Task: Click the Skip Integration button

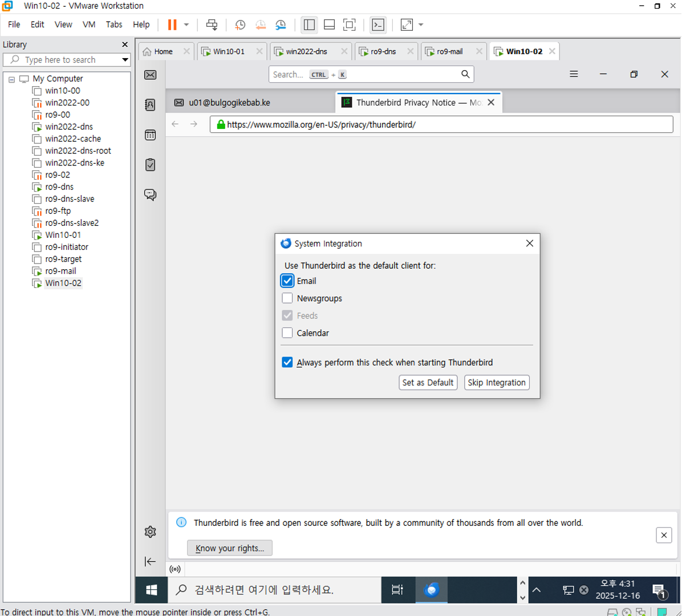Action: [497, 382]
